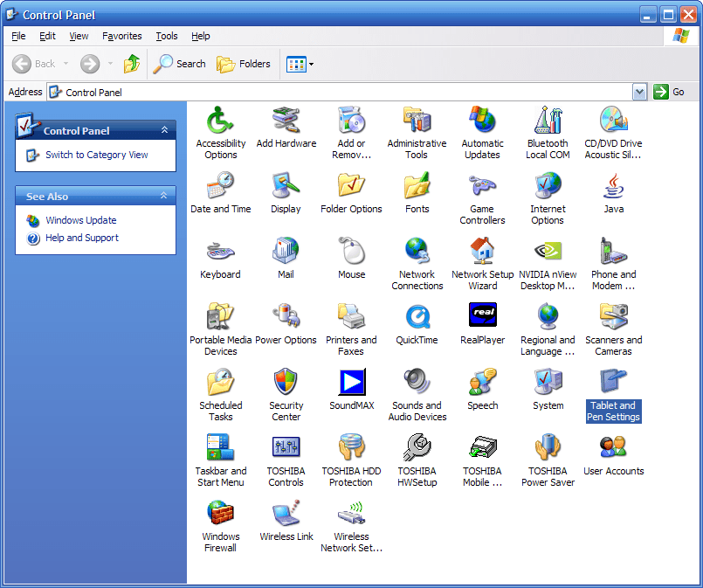Open RealPlayer preferences
Screen dimensions: 703x588
pyautogui.click(x=482, y=318)
